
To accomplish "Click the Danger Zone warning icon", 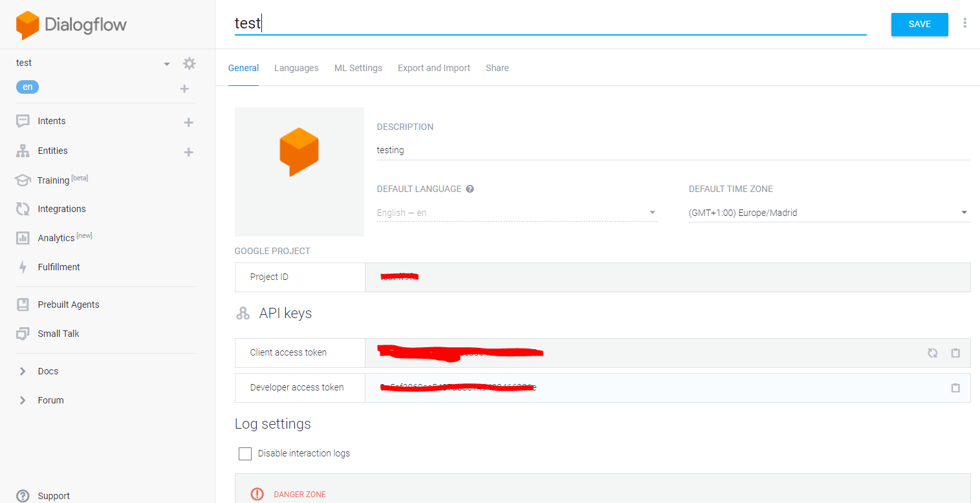I will point(257,494).
